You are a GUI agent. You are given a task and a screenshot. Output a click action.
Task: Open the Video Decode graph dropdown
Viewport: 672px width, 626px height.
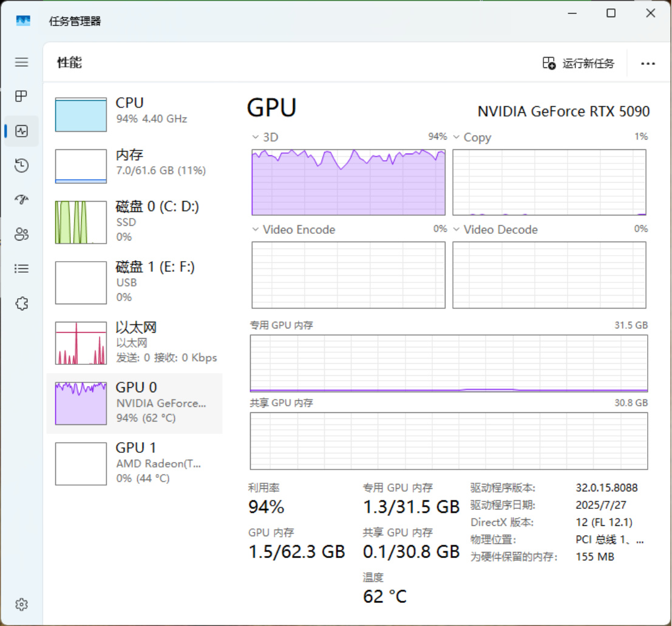click(x=456, y=230)
